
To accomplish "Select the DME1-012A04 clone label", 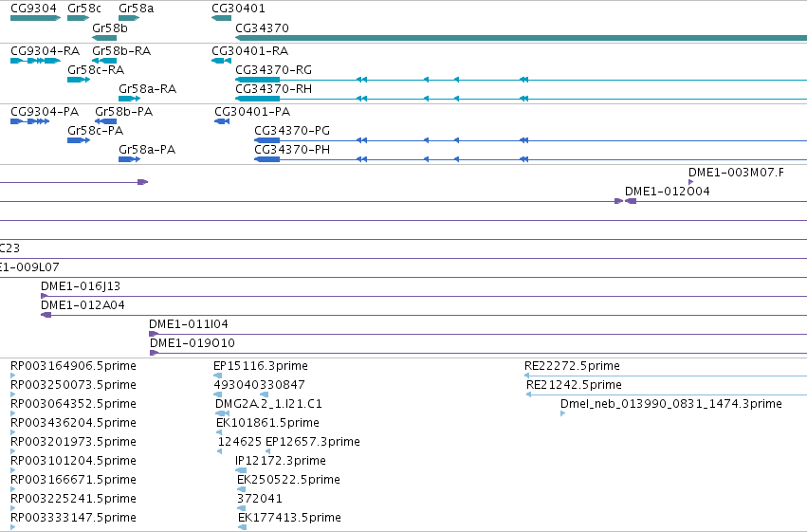I will (x=83, y=305).
